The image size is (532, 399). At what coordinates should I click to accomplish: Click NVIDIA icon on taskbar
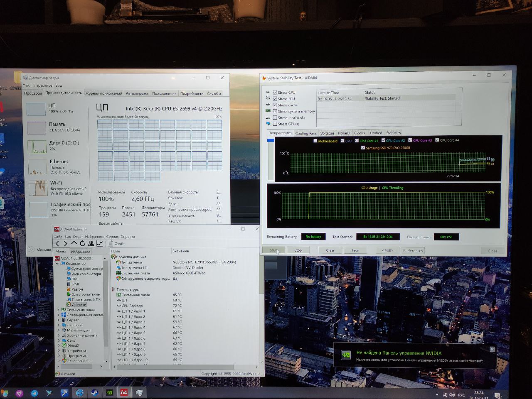click(x=109, y=392)
